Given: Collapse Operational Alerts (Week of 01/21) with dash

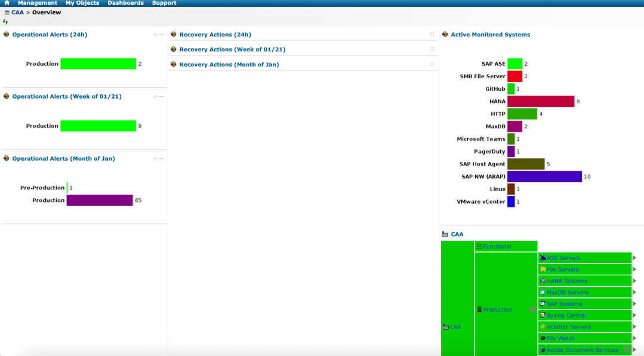Looking at the screenshot, I should [162, 97].
